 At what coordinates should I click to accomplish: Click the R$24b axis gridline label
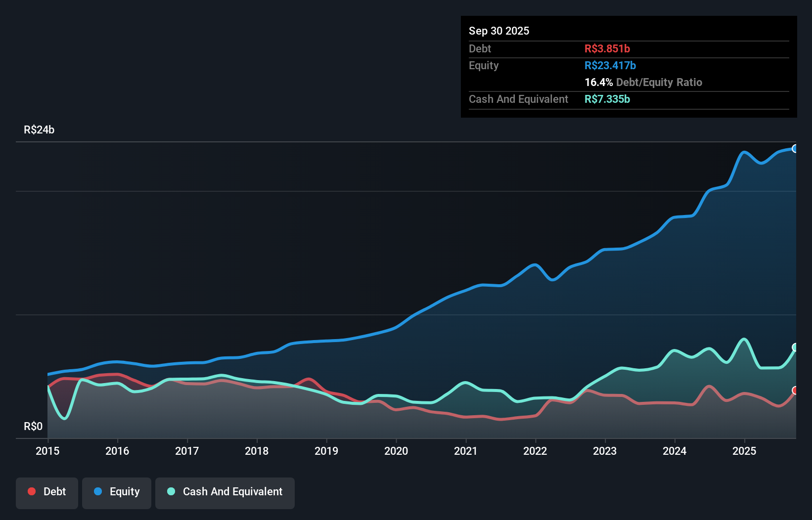[x=39, y=130]
